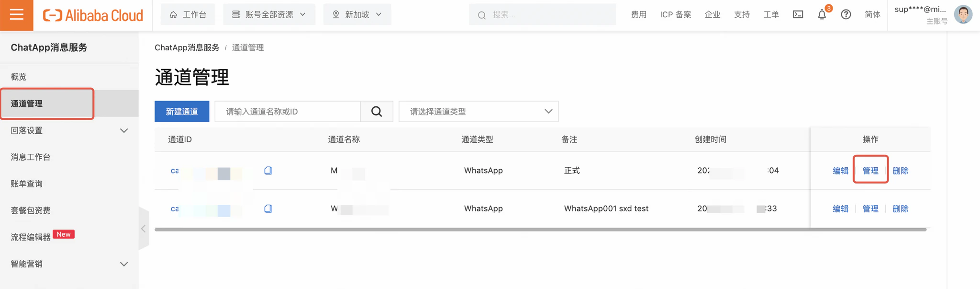Open the 支持 menu
Viewport: 980px width, 289px height.
tap(742, 15)
